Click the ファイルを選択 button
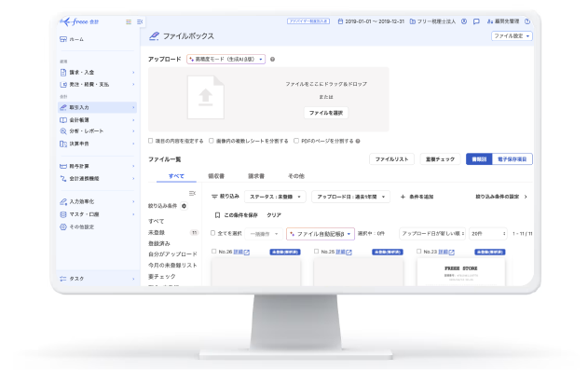This screenshot has width=588, height=370. point(326,113)
